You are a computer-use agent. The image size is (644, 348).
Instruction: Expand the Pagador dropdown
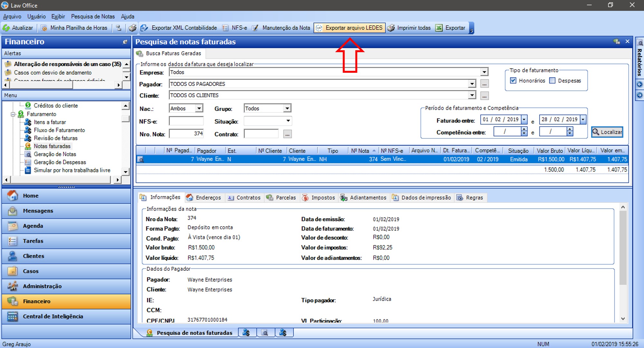472,84
